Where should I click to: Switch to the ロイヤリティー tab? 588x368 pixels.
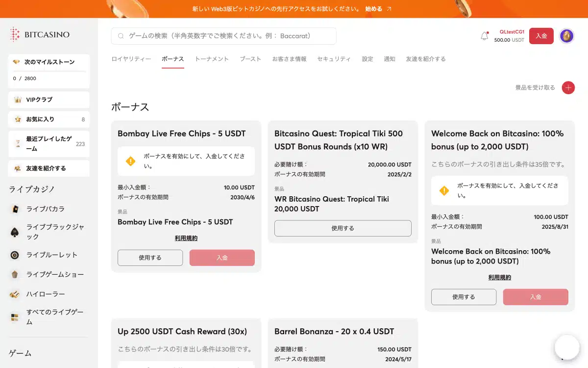(x=131, y=59)
